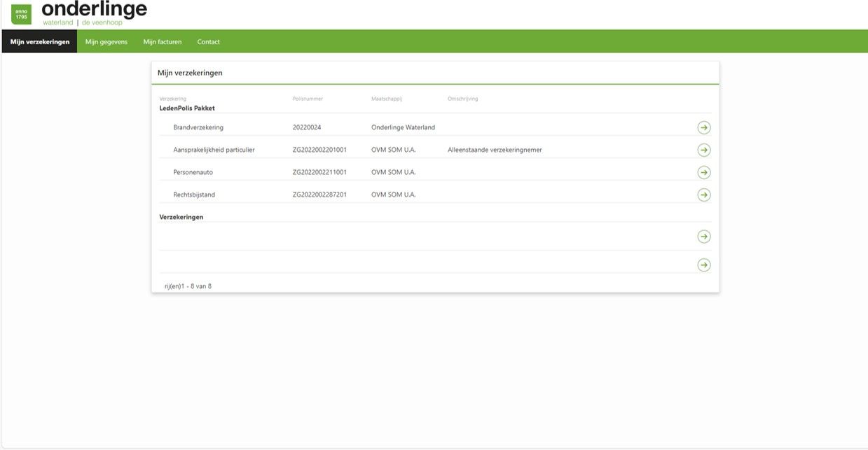
Task: Open the Contact page from the navigation bar
Action: click(x=208, y=42)
